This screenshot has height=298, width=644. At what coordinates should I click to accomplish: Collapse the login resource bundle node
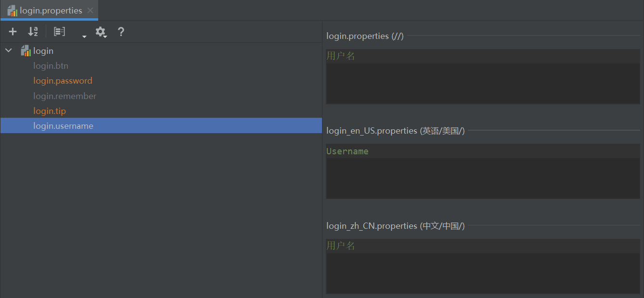point(9,50)
